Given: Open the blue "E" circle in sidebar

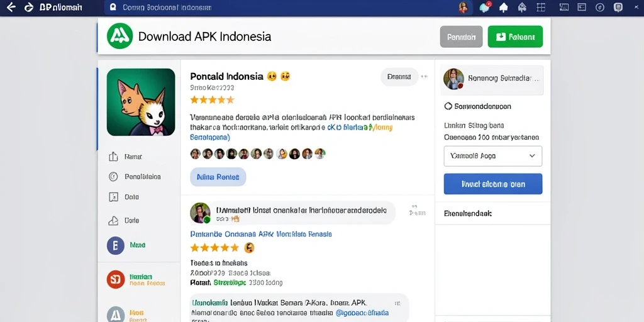Looking at the screenshot, I should pyautogui.click(x=116, y=246).
